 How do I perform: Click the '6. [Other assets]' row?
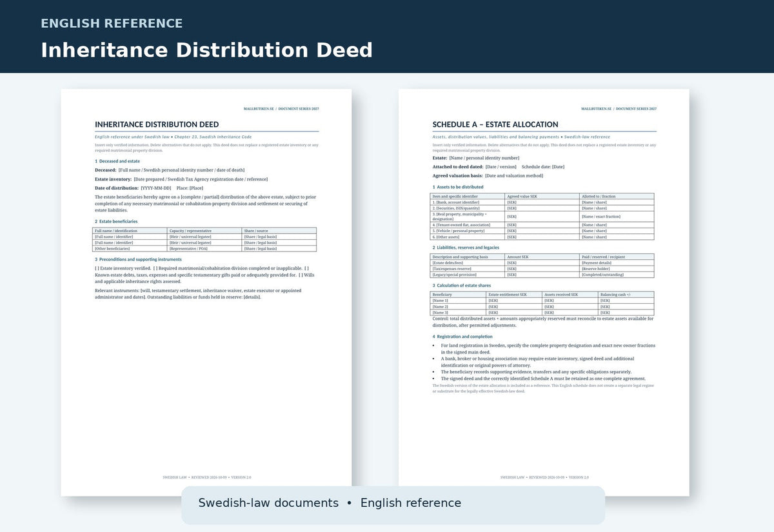[542, 237]
